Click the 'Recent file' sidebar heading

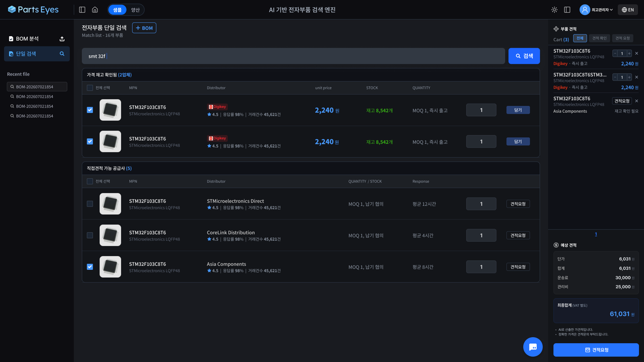[x=18, y=74]
